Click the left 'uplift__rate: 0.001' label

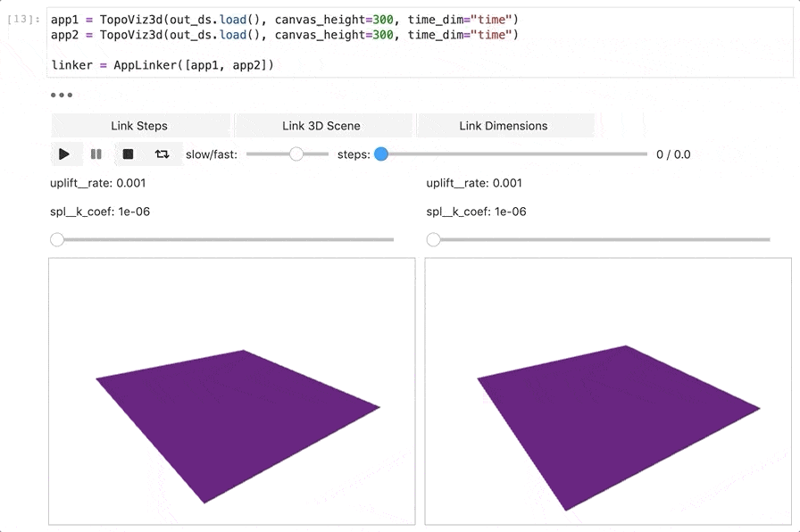tap(98, 183)
